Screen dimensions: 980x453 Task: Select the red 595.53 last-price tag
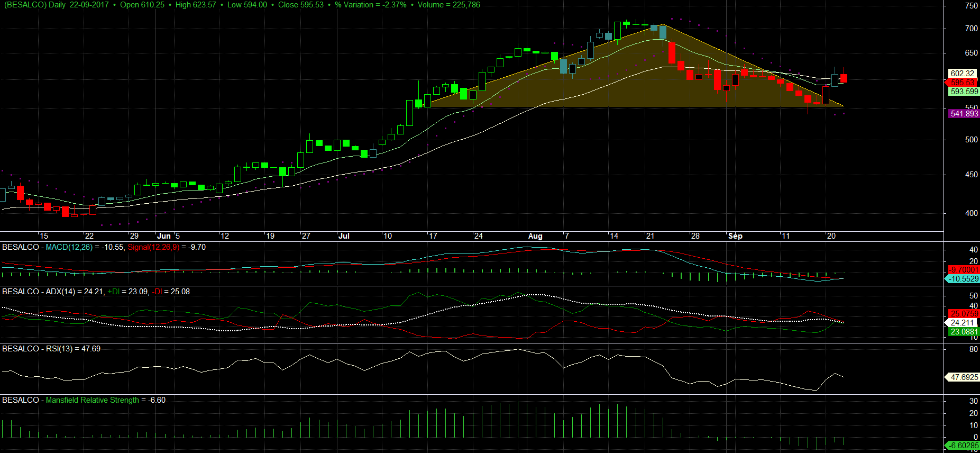962,83
